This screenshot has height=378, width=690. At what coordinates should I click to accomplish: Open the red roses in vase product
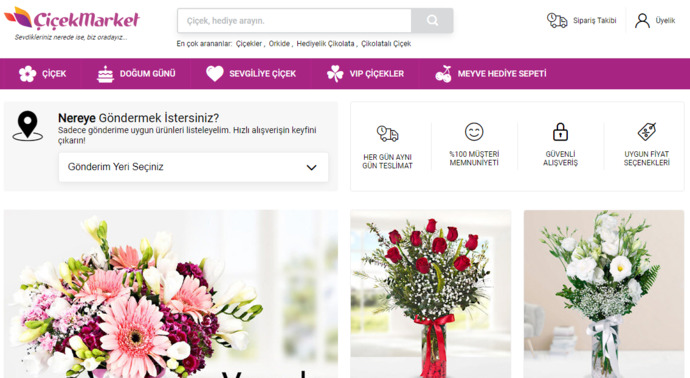(430, 294)
